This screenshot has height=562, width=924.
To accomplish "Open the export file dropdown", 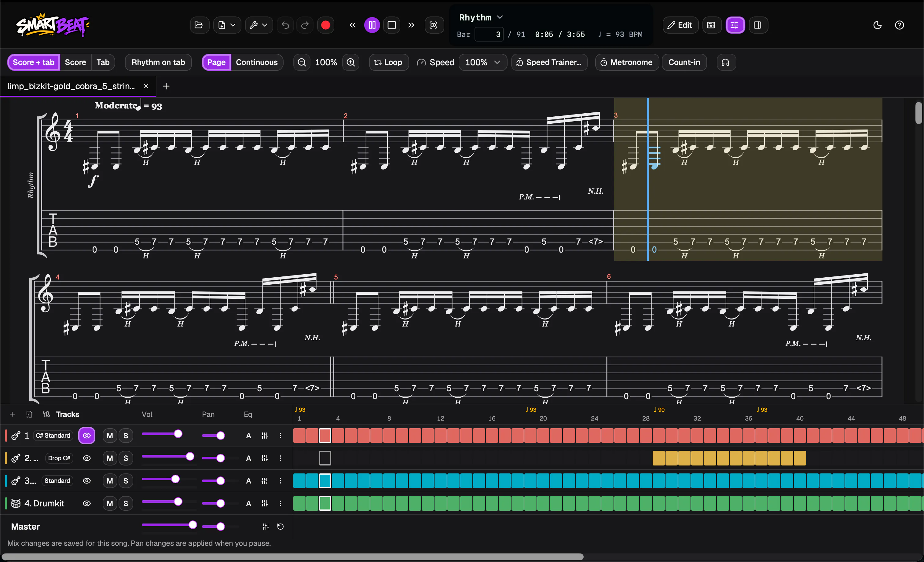I will (x=227, y=25).
